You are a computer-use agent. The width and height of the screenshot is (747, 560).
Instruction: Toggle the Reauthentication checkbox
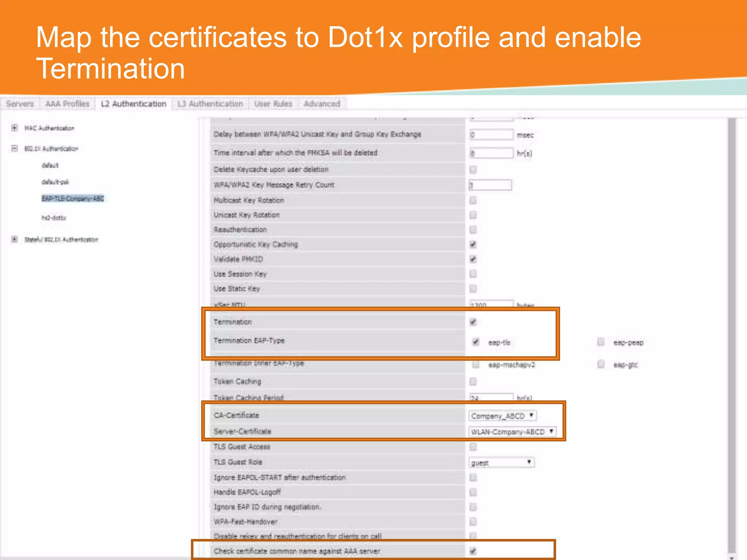[473, 230]
